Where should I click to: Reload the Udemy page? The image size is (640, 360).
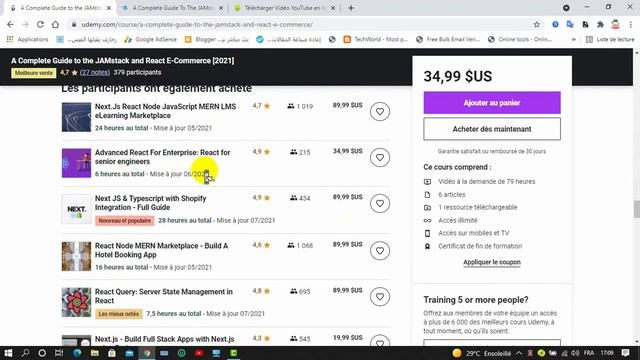(40, 24)
